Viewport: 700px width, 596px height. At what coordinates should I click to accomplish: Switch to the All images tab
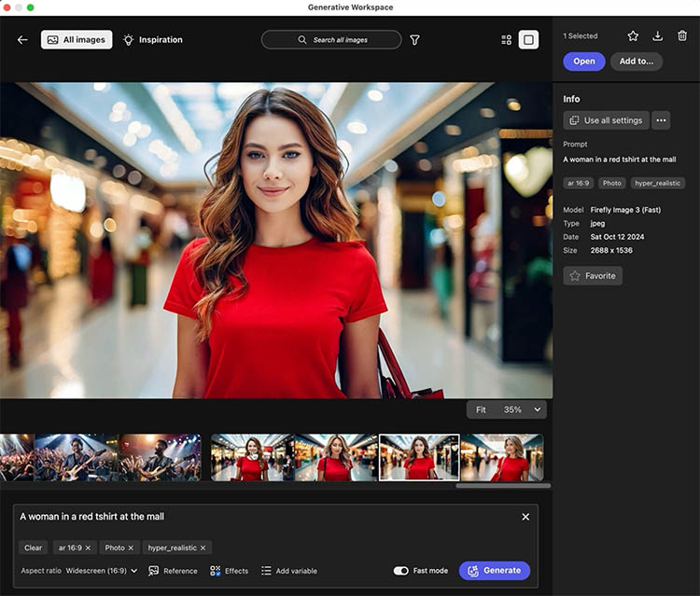pyautogui.click(x=77, y=40)
